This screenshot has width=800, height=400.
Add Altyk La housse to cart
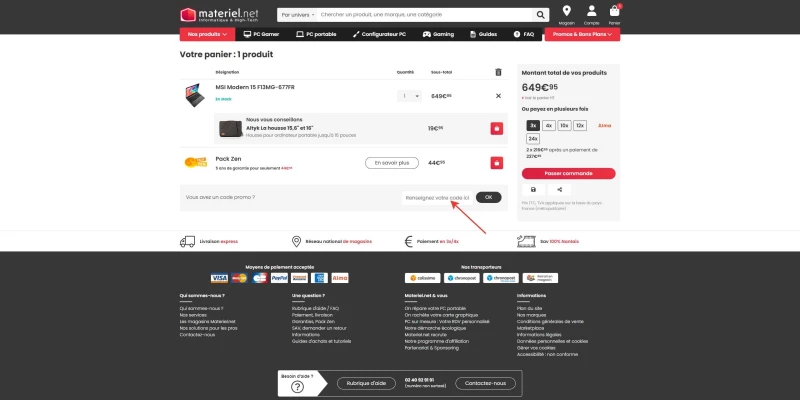click(496, 128)
